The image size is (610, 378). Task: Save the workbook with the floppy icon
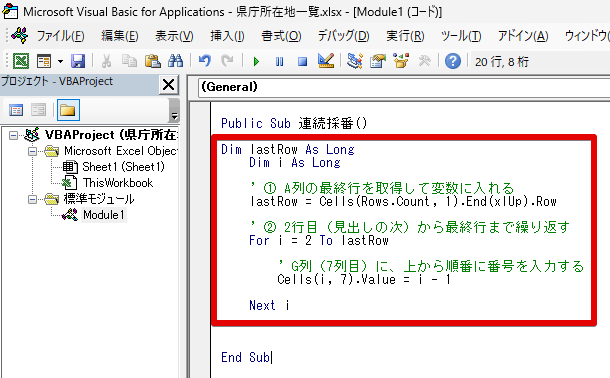pyautogui.click(x=78, y=61)
